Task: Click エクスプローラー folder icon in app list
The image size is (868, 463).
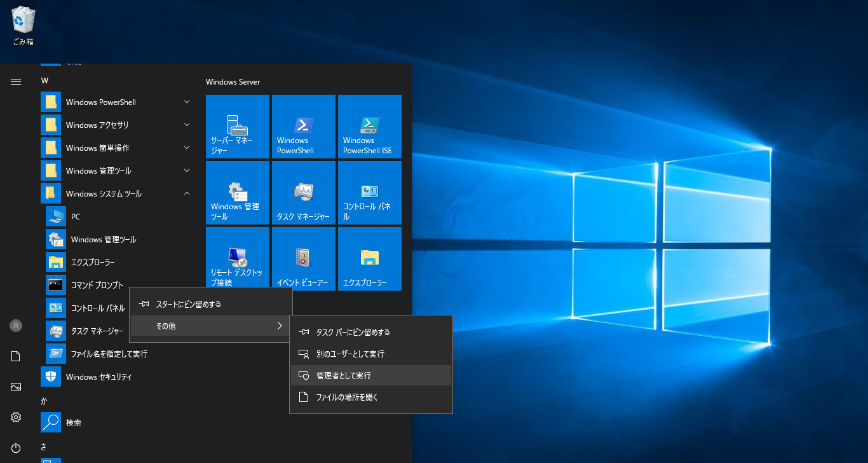Action: (x=56, y=263)
